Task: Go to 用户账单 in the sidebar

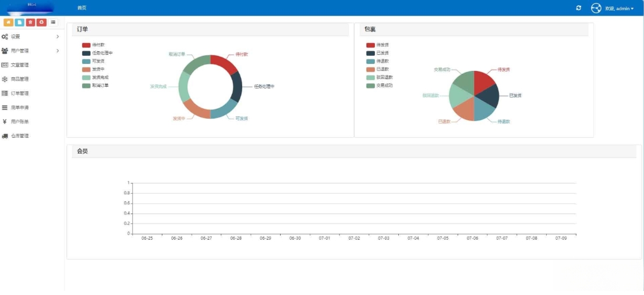Action: (x=20, y=122)
